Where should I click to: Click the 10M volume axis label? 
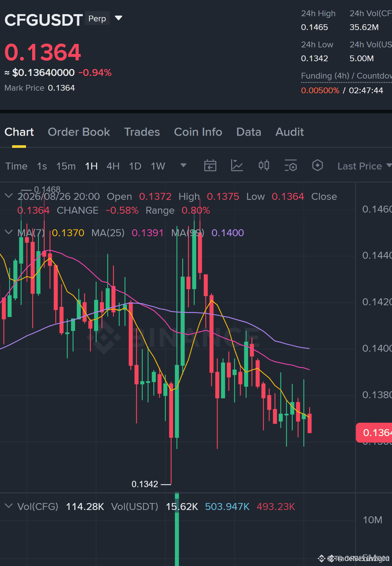tap(373, 520)
